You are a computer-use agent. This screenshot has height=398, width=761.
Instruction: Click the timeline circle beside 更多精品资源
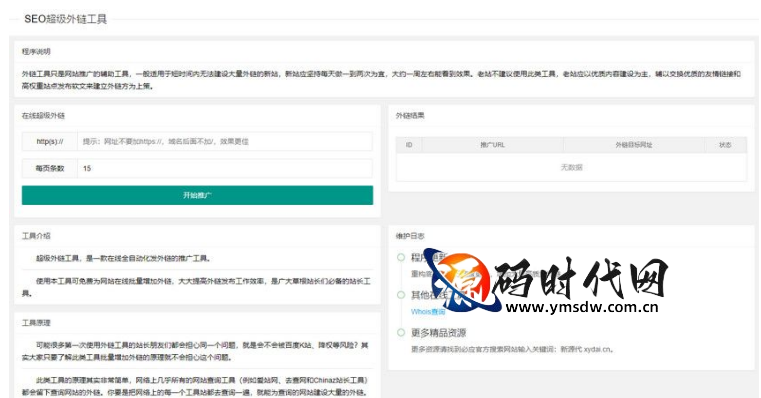401,332
